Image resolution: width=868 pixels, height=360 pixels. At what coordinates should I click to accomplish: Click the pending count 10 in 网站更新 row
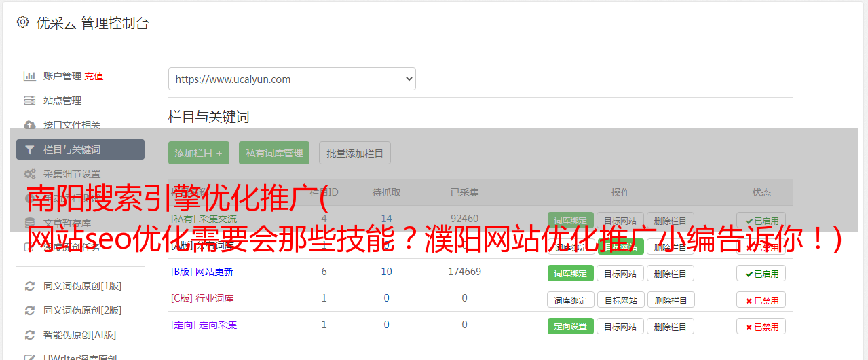click(x=387, y=272)
